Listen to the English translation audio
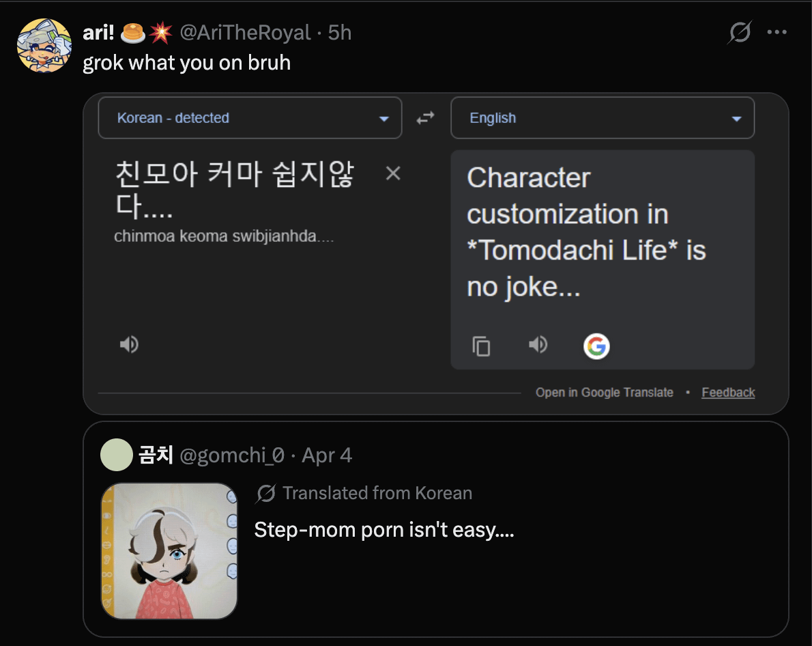Image resolution: width=812 pixels, height=646 pixels. (538, 345)
